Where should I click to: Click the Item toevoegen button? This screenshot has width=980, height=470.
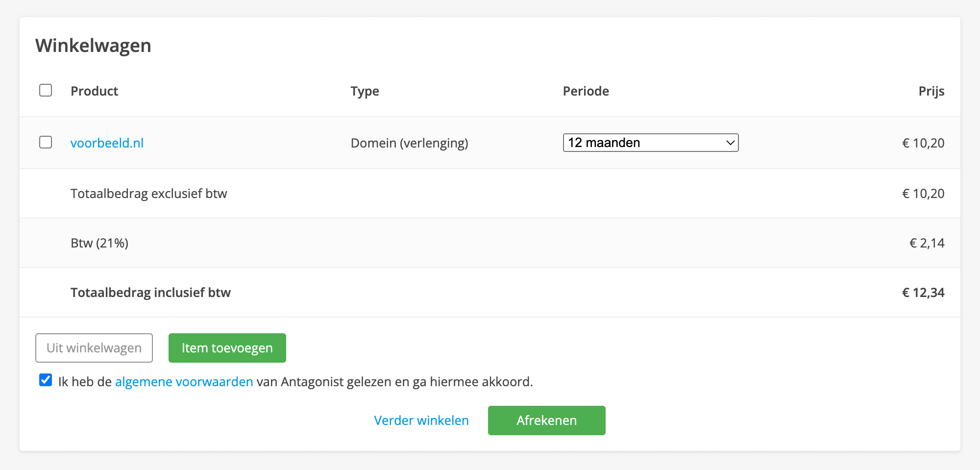coord(227,348)
